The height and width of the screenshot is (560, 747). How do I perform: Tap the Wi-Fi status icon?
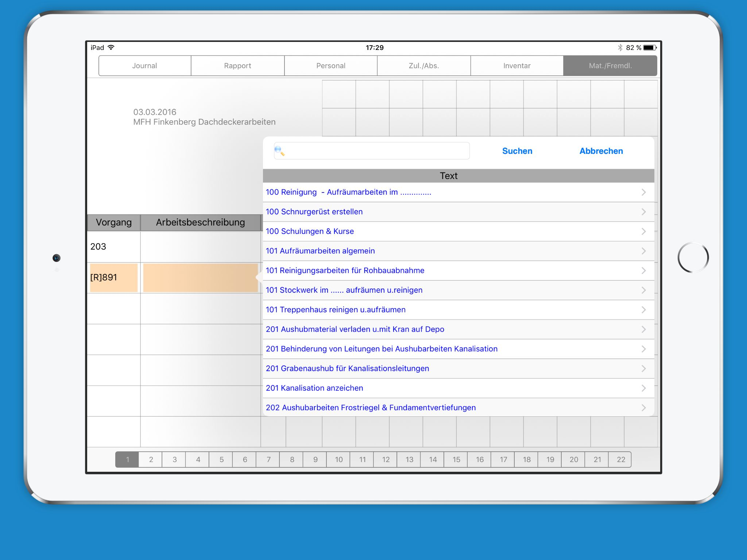point(111,47)
